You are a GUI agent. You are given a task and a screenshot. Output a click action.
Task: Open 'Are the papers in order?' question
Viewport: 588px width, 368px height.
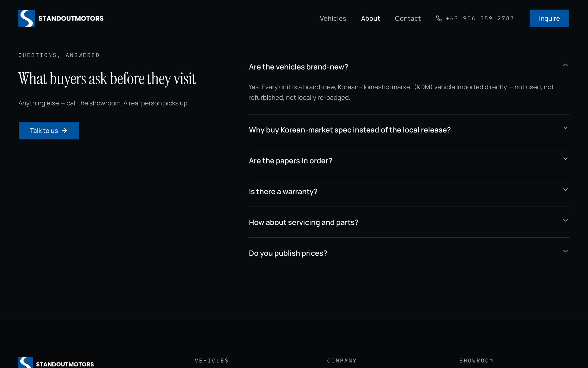point(290,161)
